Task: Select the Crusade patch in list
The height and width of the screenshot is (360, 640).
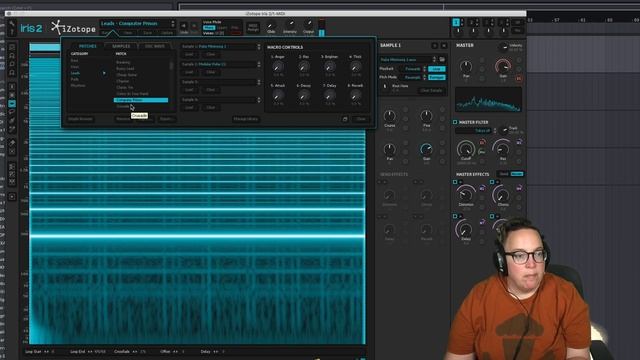Action: pyautogui.click(x=123, y=106)
